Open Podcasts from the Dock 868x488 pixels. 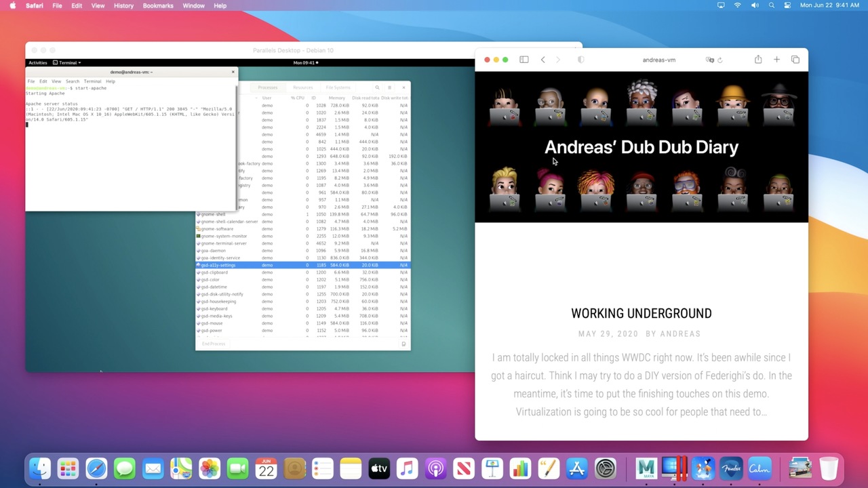[x=435, y=468]
